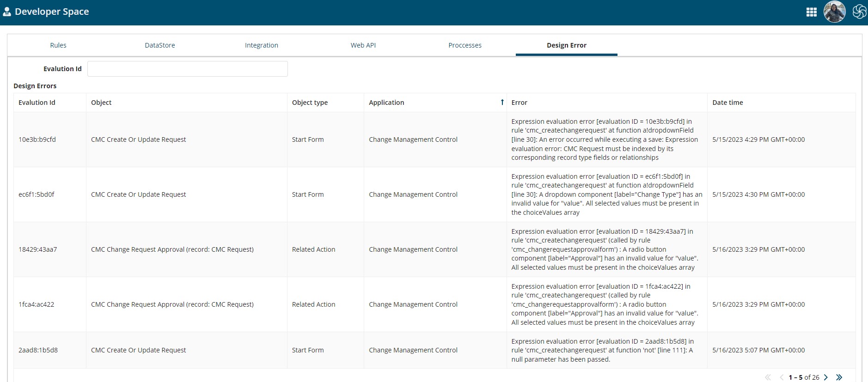
Task: Open the Web API tab
Action: [x=363, y=45]
